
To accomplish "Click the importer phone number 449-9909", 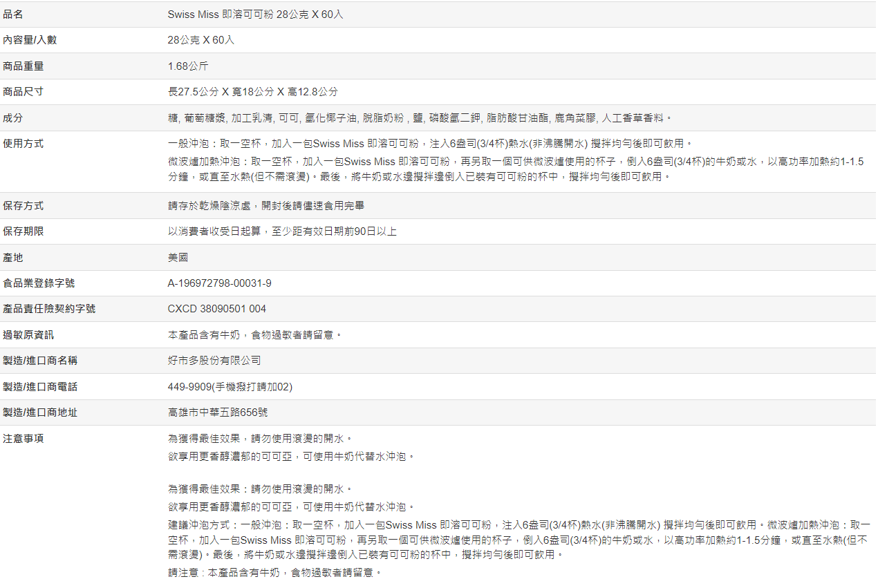I will [230, 387].
